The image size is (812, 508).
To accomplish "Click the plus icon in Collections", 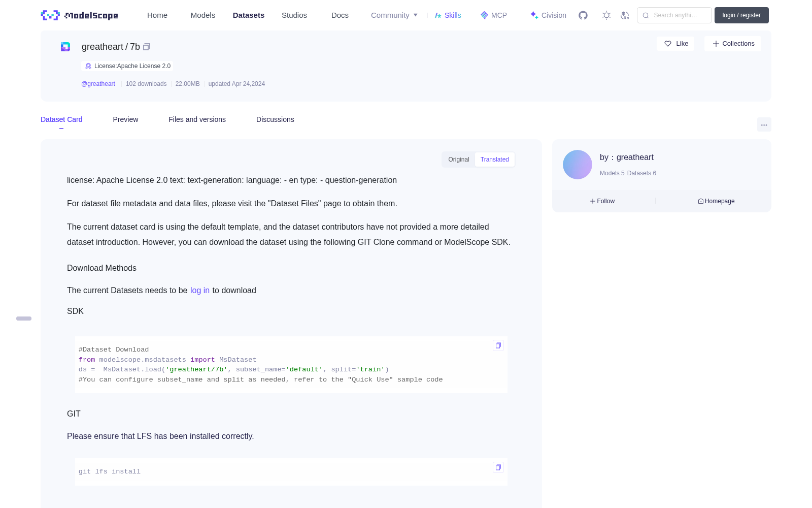I will click(x=716, y=44).
